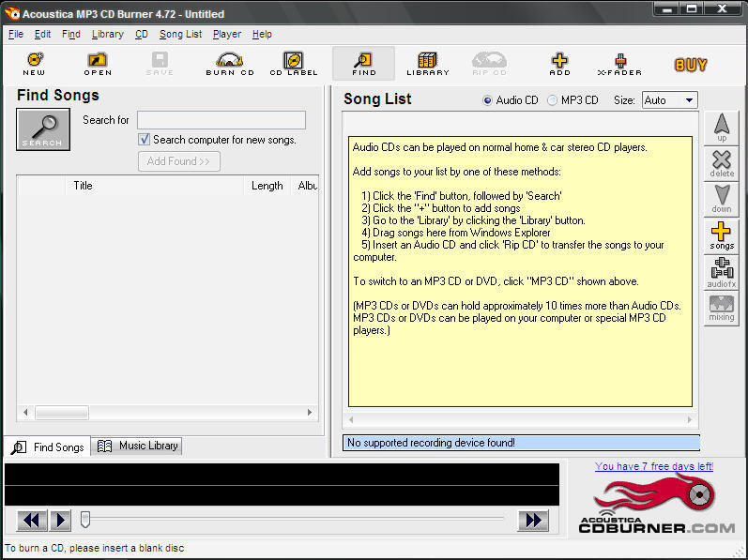Open the File menu
This screenshot has width=748, height=560.
click(16, 35)
